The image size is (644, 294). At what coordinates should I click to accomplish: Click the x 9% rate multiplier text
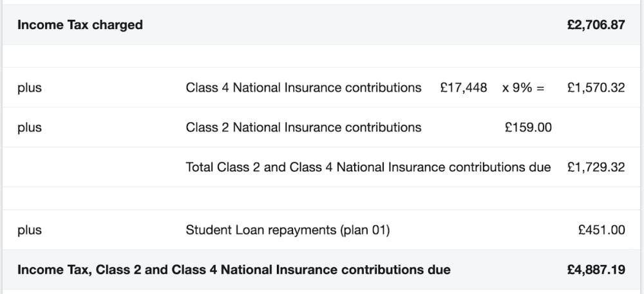click(x=517, y=87)
